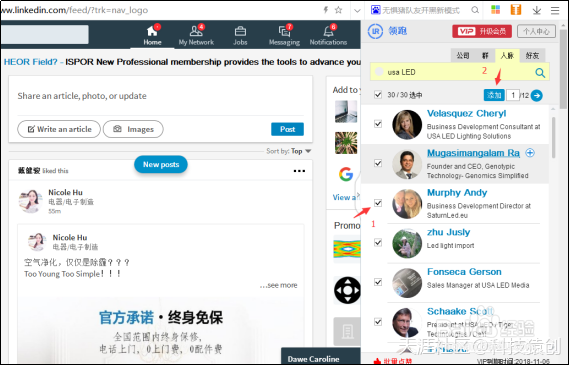
Task: Uncheck zhu Jusly checkbox
Action: tap(378, 242)
